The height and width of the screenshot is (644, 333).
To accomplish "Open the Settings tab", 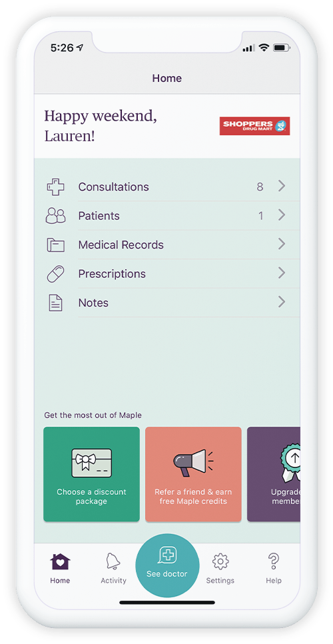I will (x=220, y=569).
